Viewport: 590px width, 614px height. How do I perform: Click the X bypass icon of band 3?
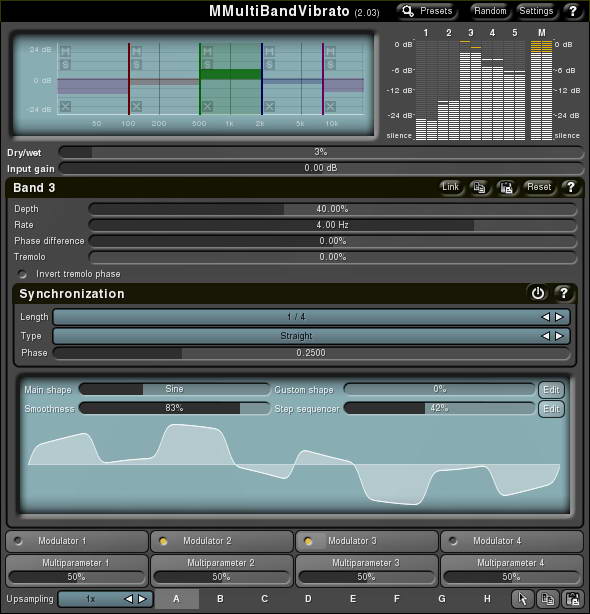click(207, 106)
